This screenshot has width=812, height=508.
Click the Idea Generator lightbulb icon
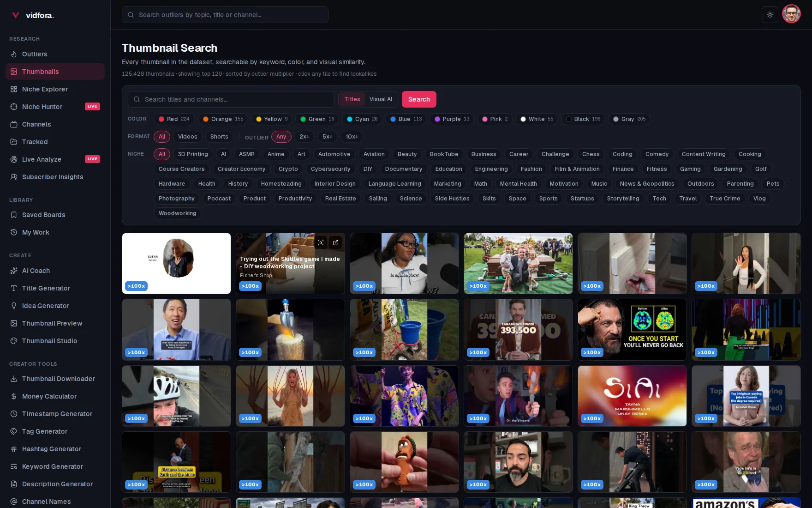click(x=14, y=306)
